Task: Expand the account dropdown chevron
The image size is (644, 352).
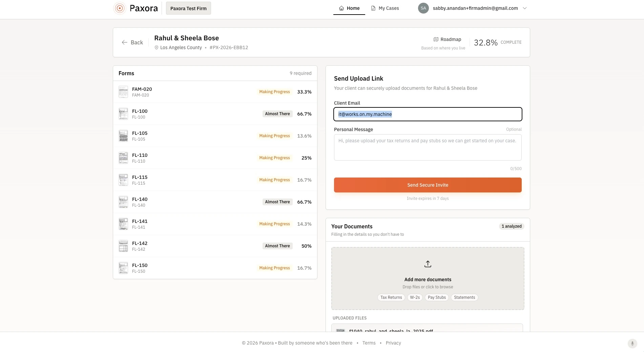Action: [525, 8]
